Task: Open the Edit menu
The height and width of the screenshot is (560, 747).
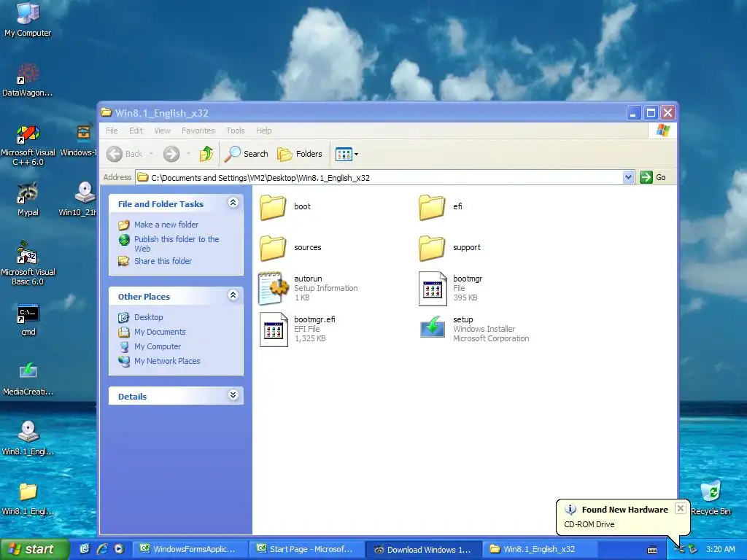Action: 136,131
